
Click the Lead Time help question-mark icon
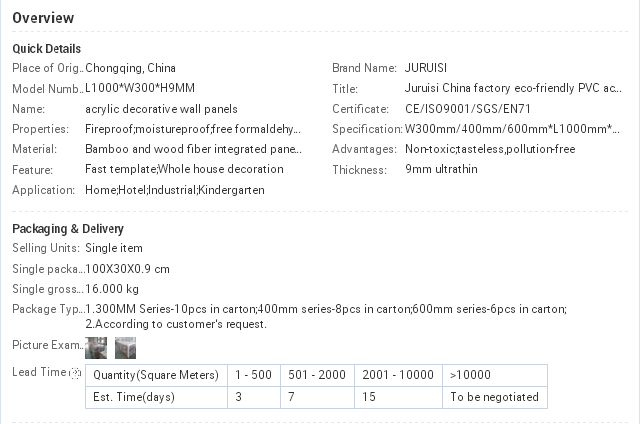(75, 373)
